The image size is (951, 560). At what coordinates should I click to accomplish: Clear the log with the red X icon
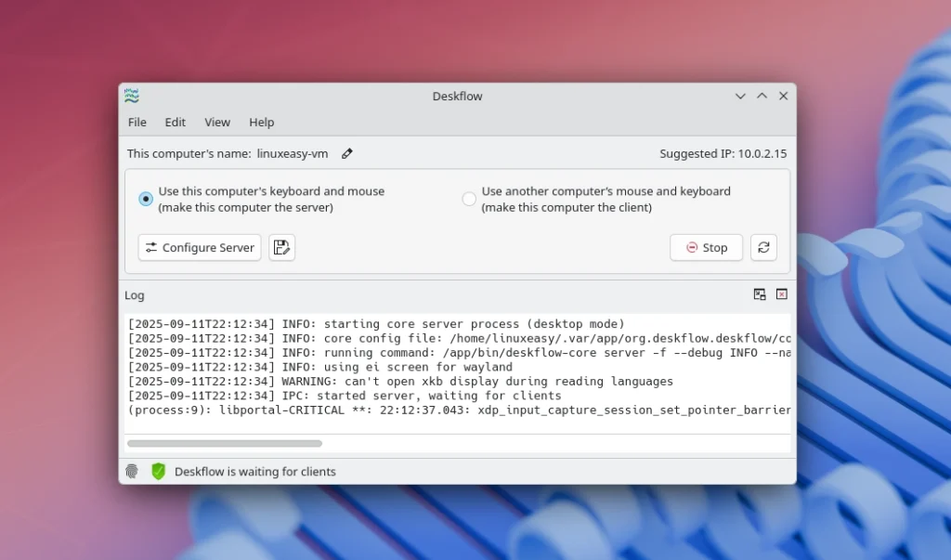(781, 294)
